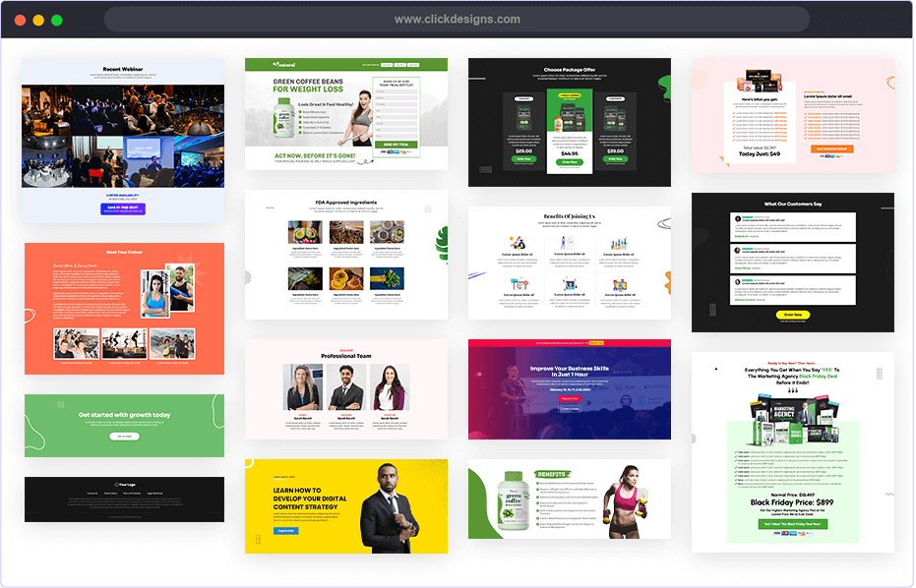Open the Improve Your Business Skills template
This screenshot has height=588, width=916.
(569, 389)
